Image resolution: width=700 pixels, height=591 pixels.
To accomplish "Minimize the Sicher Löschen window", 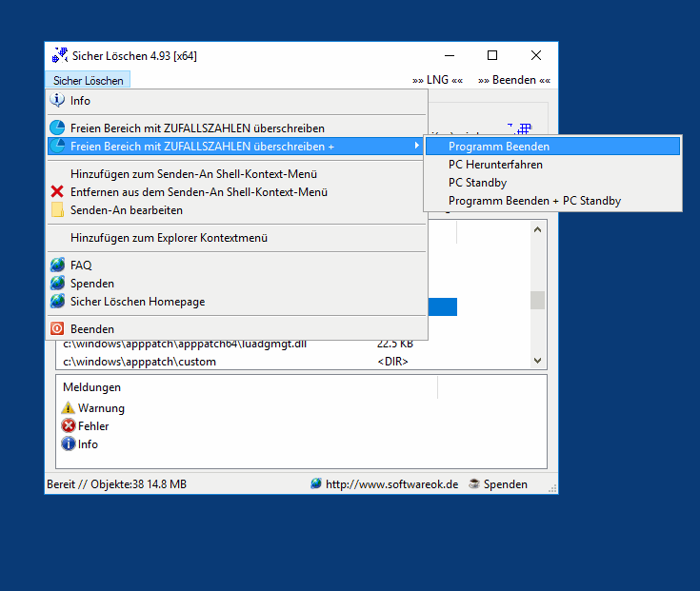I will click(450, 55).
